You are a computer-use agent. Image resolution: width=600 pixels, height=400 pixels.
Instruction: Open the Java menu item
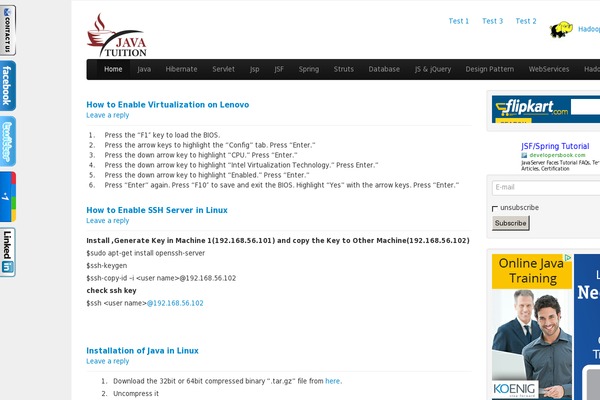point(144,69)
